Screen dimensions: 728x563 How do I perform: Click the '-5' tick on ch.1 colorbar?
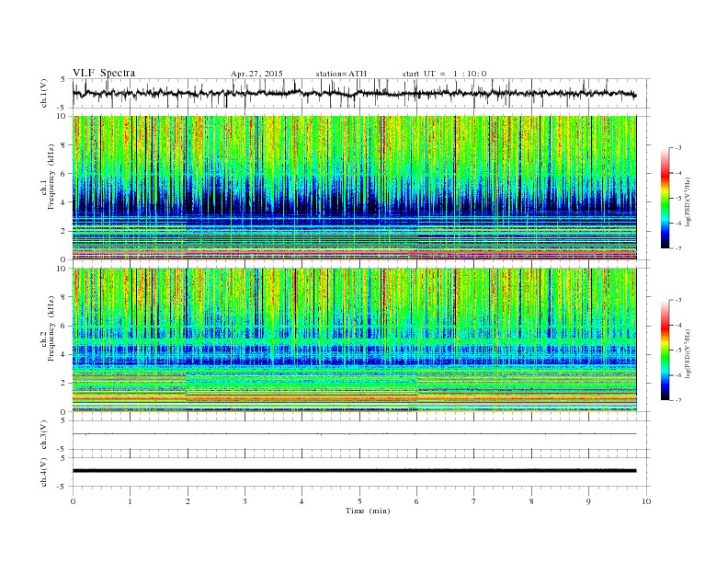[x=678, y=199]
